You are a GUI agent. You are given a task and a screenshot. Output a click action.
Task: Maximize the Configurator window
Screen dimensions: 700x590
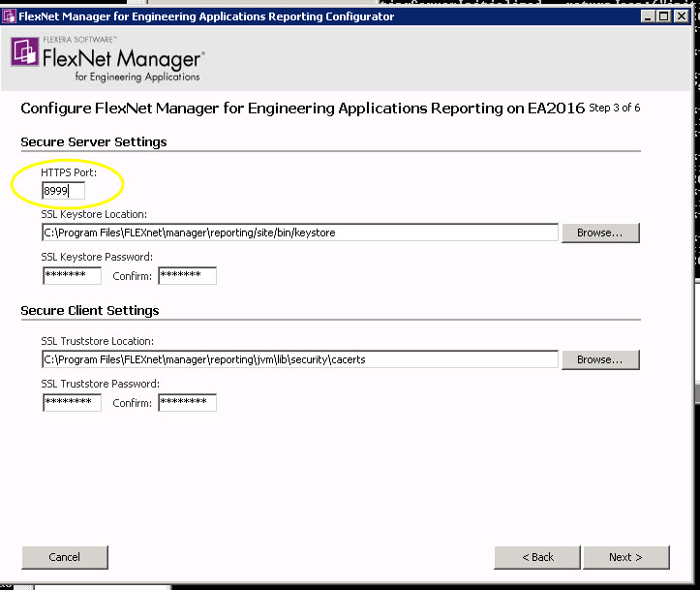[x=664, y=16]
